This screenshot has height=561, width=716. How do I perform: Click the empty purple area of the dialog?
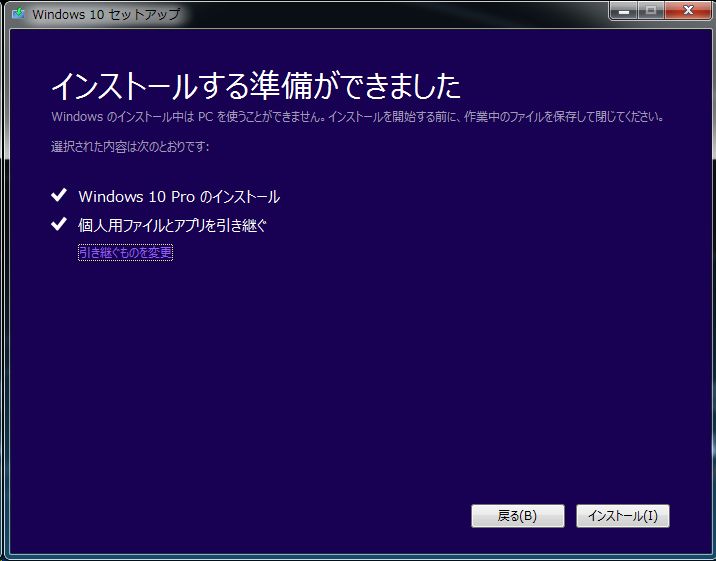360,380
